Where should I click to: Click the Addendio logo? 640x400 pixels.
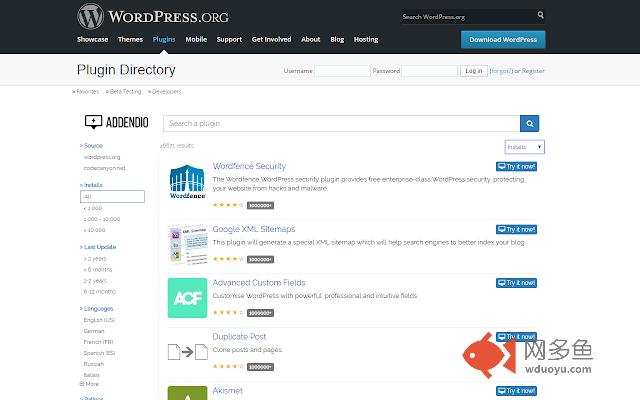coord(117,122)
